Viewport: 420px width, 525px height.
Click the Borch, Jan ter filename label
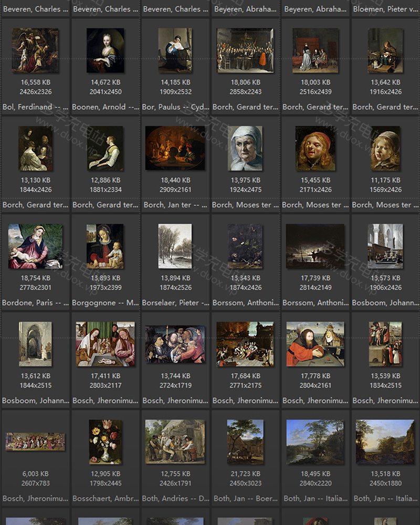pos(175,205)
